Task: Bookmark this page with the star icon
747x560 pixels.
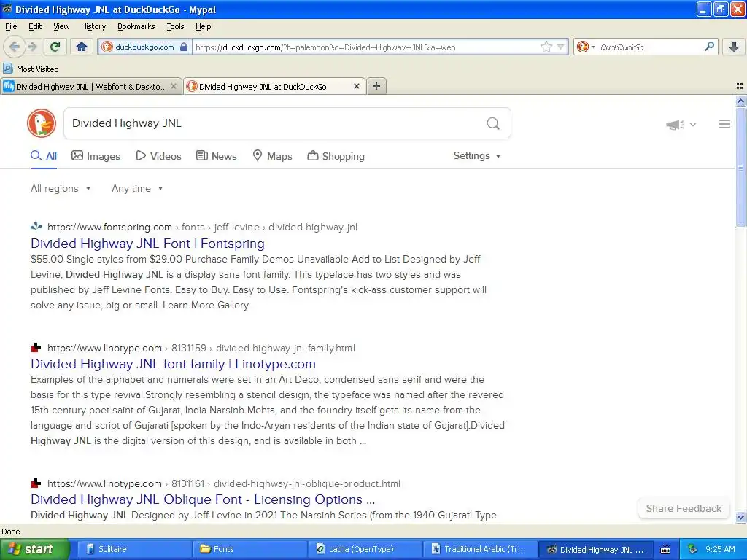Action: click(x=546, y=47)
